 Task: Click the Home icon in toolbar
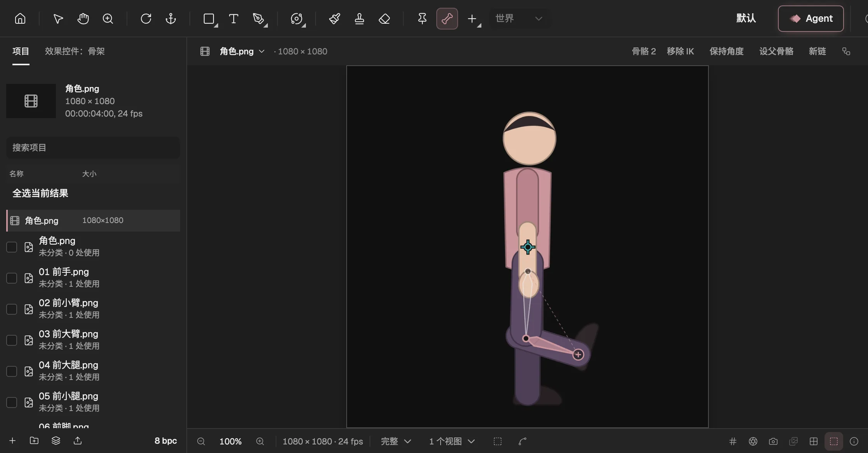pyautogui.click(x=20, y=18)
